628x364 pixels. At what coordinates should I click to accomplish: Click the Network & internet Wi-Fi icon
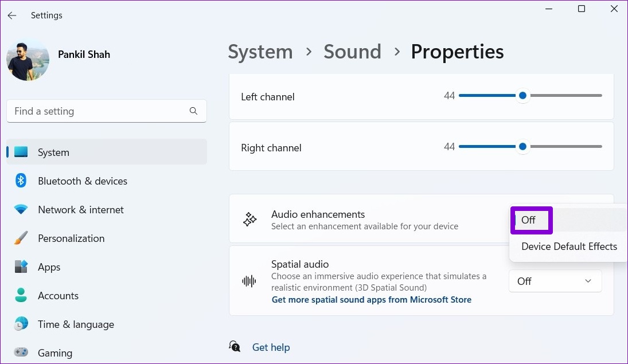pyautogui.click(x=21, y=210)
